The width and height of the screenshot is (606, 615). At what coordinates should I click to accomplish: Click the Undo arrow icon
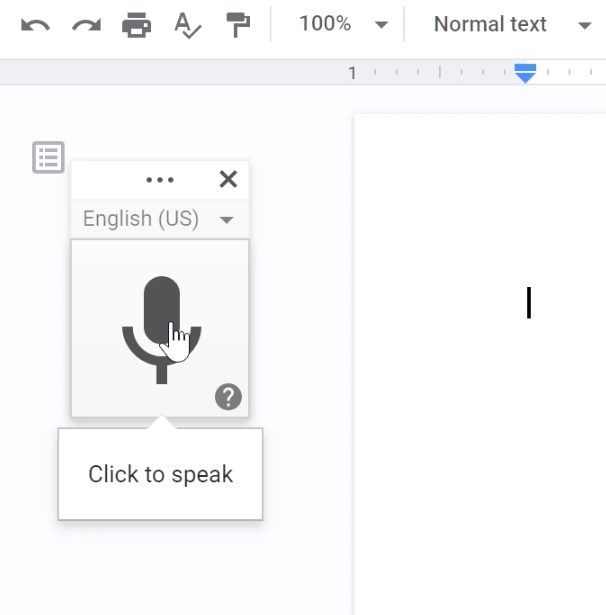coord(35,25)
